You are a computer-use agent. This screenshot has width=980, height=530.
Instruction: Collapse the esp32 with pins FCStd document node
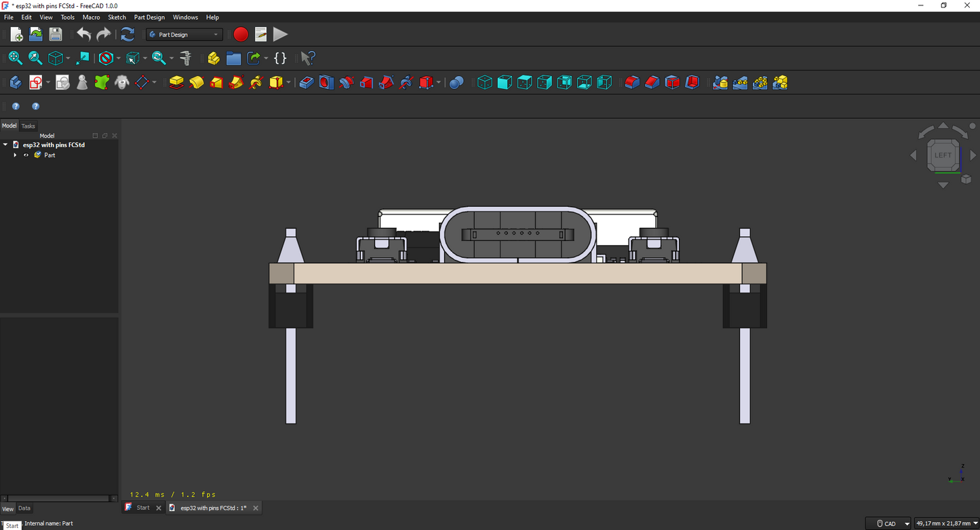pos(5,145)
